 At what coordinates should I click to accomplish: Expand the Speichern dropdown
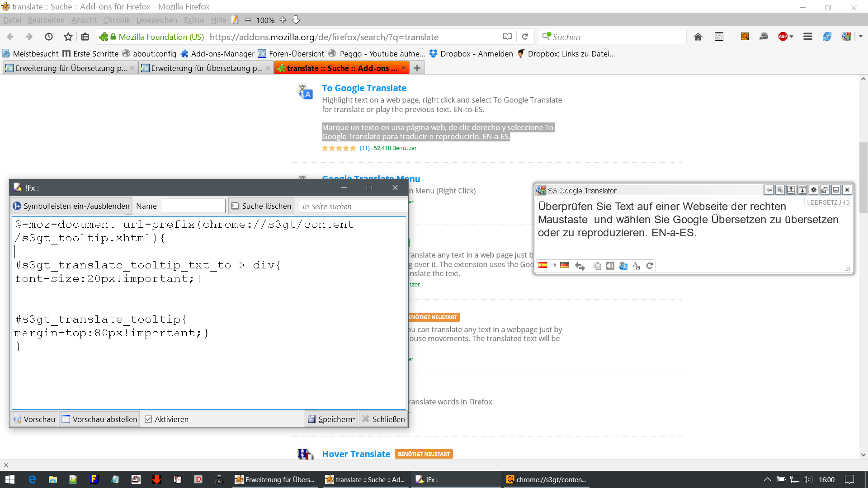coord(354,419)
